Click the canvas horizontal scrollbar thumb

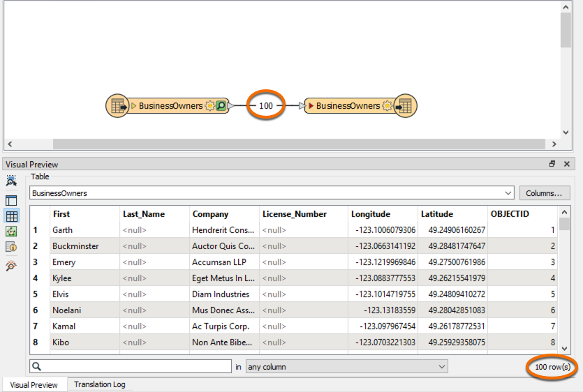[x=299, y=144]
